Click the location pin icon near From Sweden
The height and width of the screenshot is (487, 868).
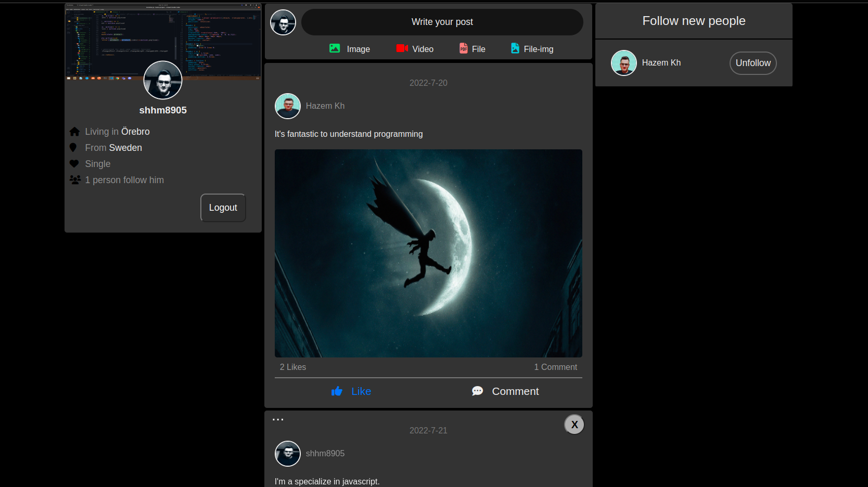74,147
